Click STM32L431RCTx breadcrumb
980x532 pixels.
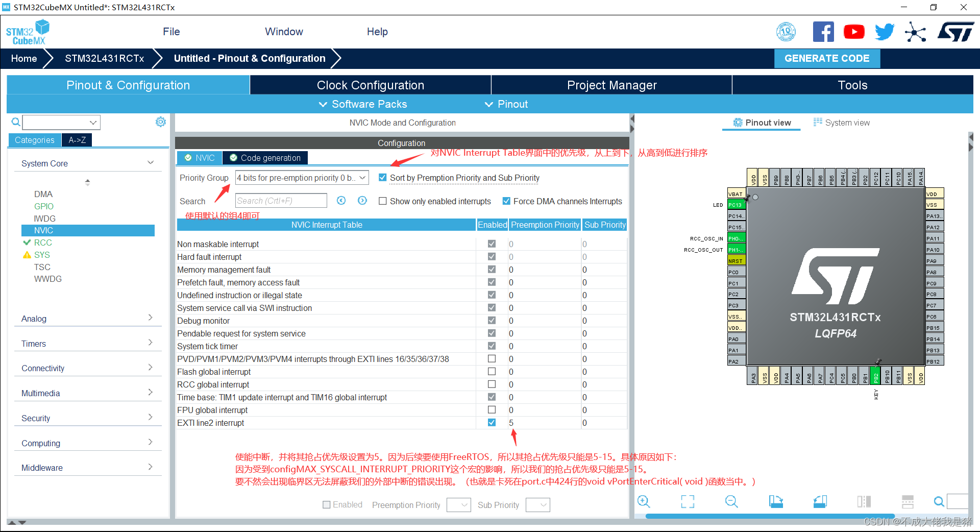click(105, 58)
